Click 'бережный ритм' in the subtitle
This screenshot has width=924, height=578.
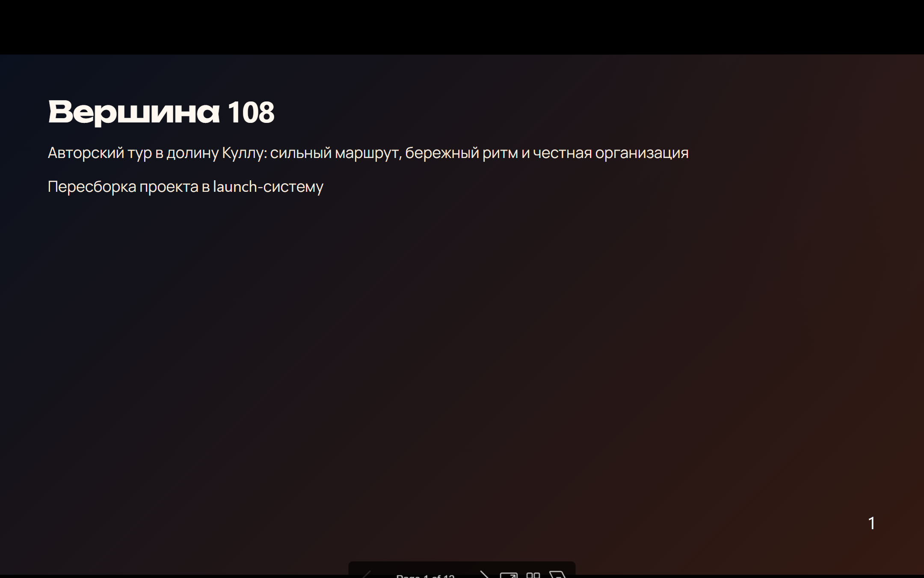461,153
